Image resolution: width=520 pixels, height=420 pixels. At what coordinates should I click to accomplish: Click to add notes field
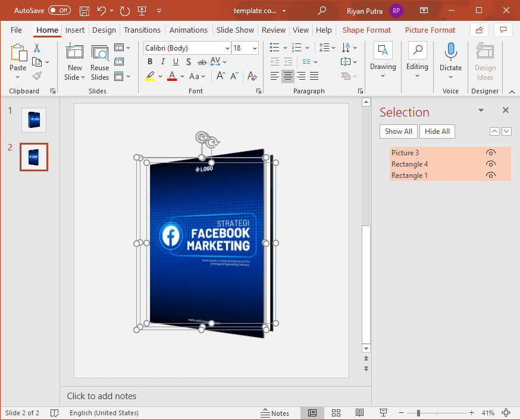216,396
